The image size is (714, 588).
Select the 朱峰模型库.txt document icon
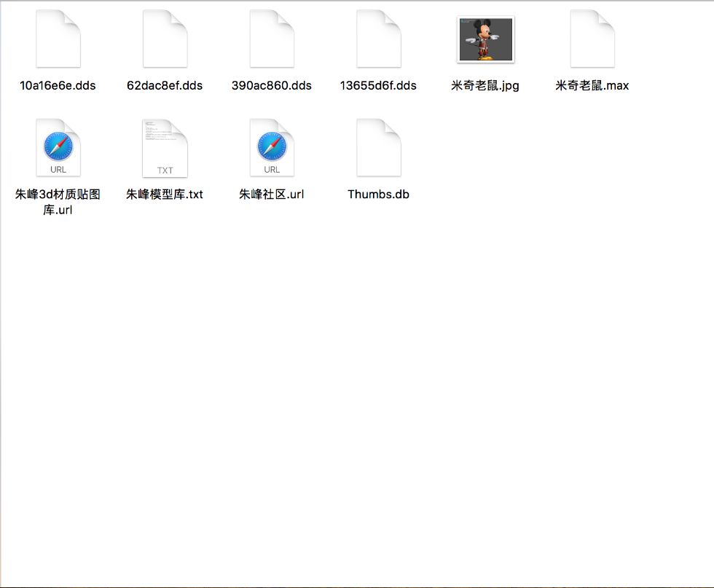click(165, 148)
